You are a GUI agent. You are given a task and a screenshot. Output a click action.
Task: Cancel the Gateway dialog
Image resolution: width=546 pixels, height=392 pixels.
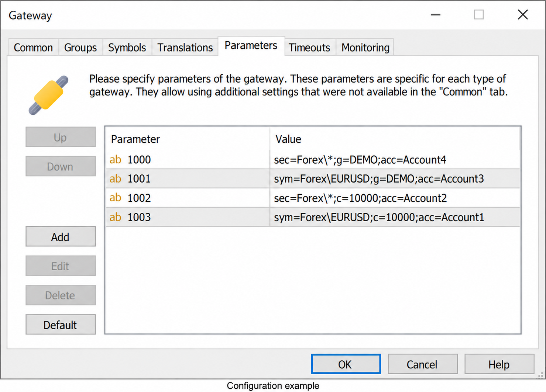click(422, 364)
